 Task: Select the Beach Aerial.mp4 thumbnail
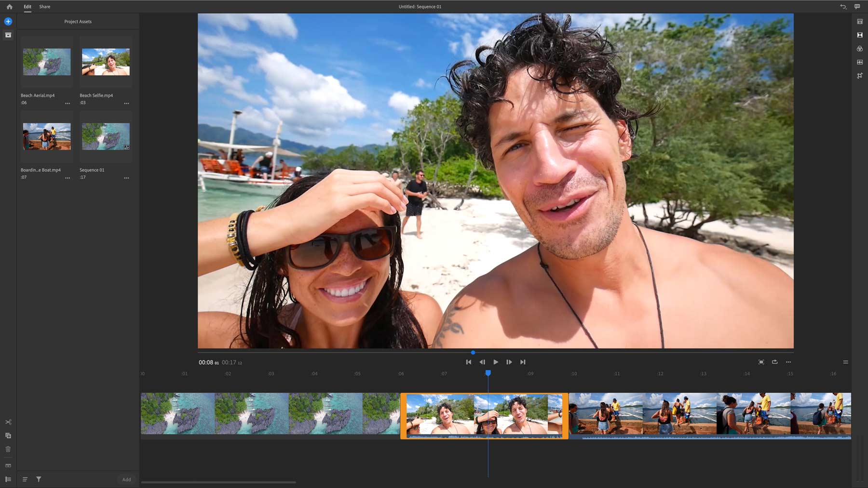47,62
